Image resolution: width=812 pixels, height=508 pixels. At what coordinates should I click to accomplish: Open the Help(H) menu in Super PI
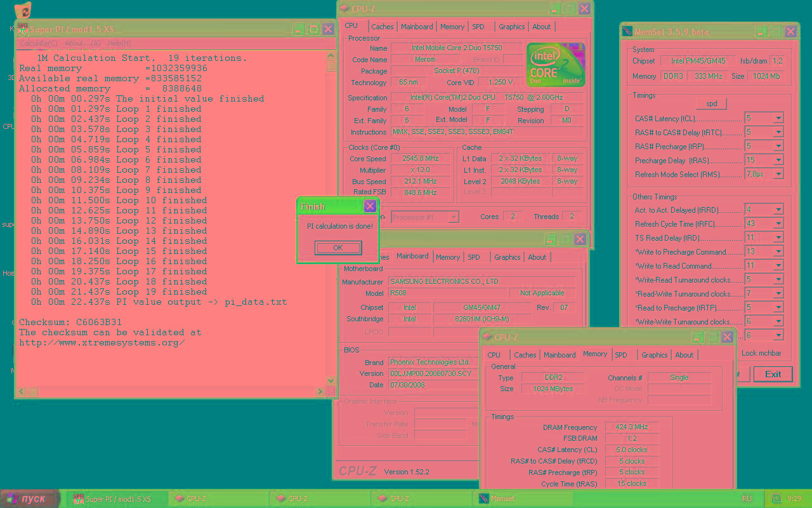click(x=119, y=43)
